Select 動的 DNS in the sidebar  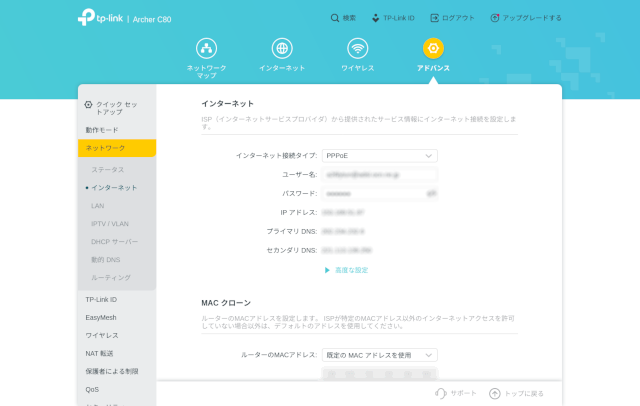tap(106, 260)
